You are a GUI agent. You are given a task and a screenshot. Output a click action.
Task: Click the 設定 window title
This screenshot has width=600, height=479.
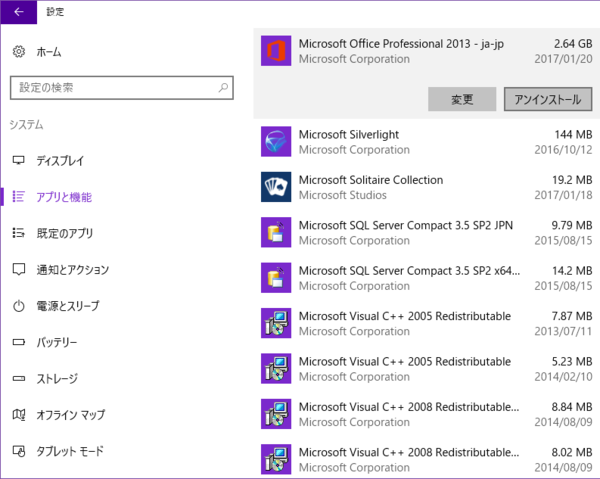coord(55,12)
